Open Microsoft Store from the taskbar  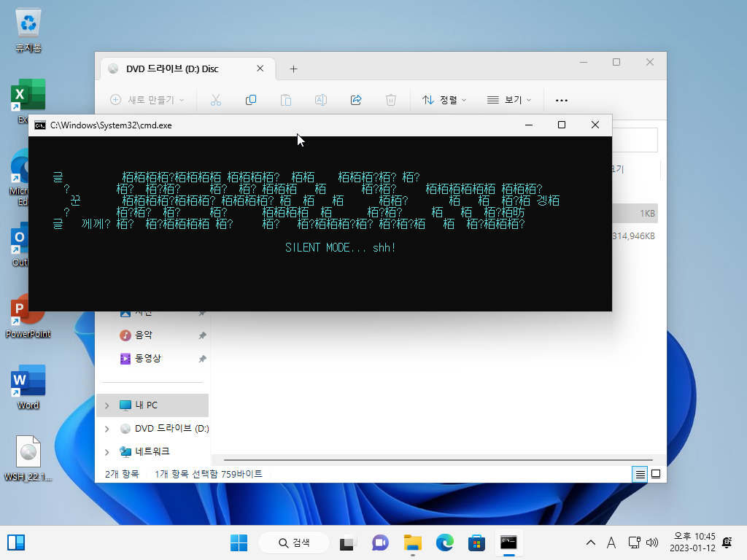pos(476,542)
